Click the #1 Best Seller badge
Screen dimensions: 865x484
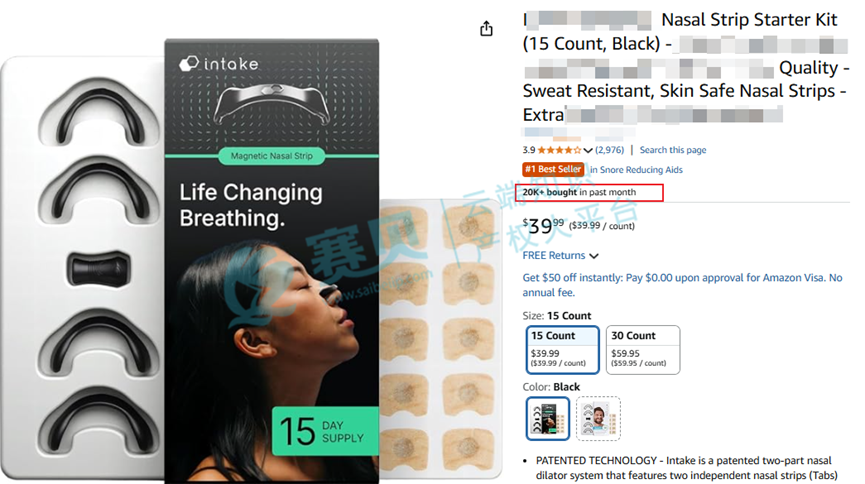click(x=553, y=169)
